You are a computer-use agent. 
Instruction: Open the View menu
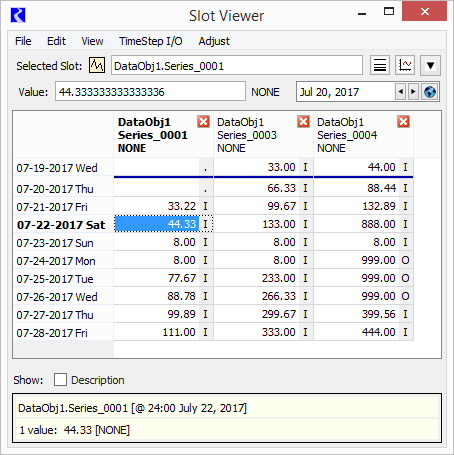coord(92,41)
